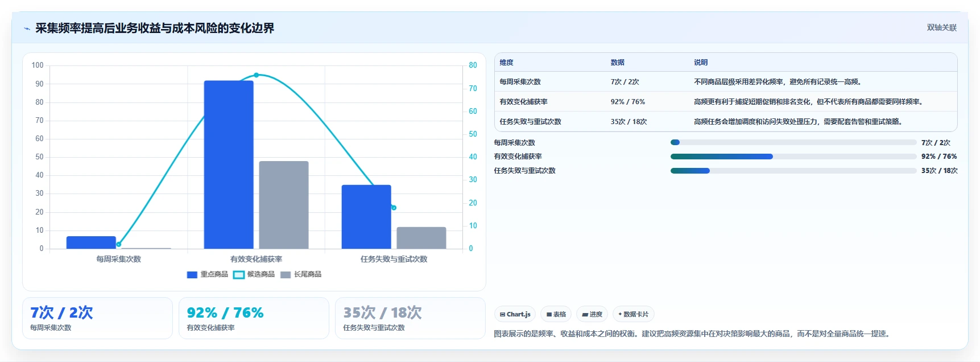This screenshot has width=980, height=362.
Task: Click the Chart.js chip icon
Action: 502,314
